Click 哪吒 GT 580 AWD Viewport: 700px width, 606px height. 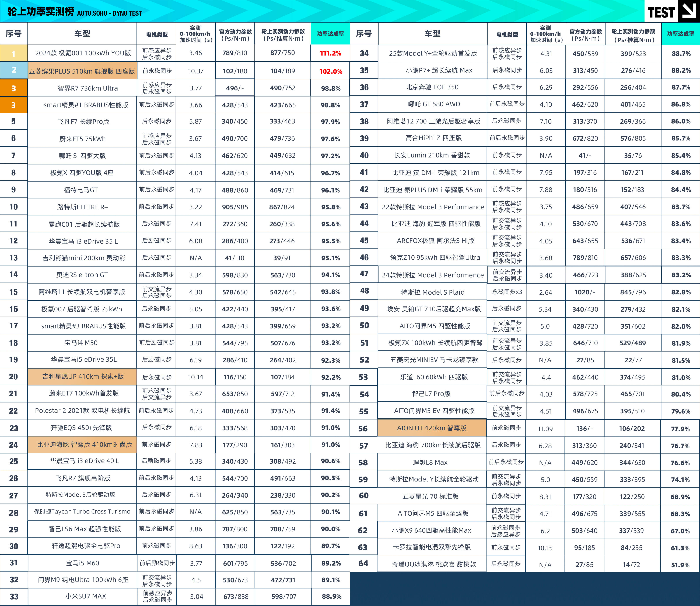coord(434,104)
